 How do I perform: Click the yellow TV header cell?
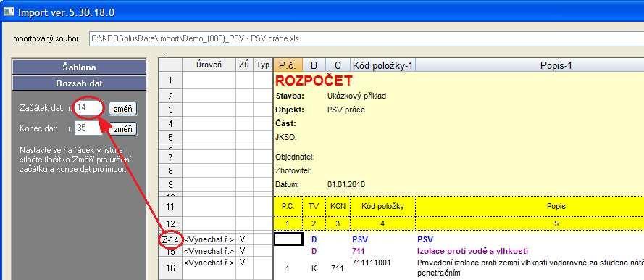[x=314, y=206]
